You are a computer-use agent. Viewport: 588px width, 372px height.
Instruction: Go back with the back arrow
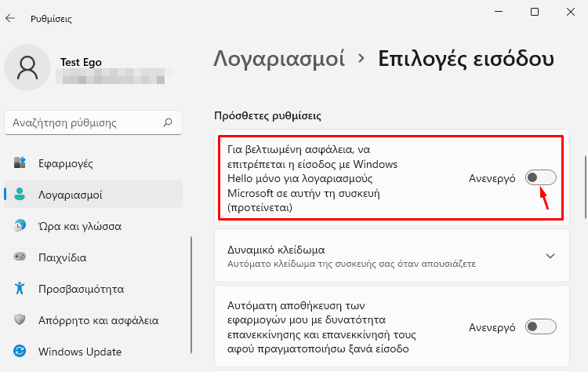coord(10,18)
